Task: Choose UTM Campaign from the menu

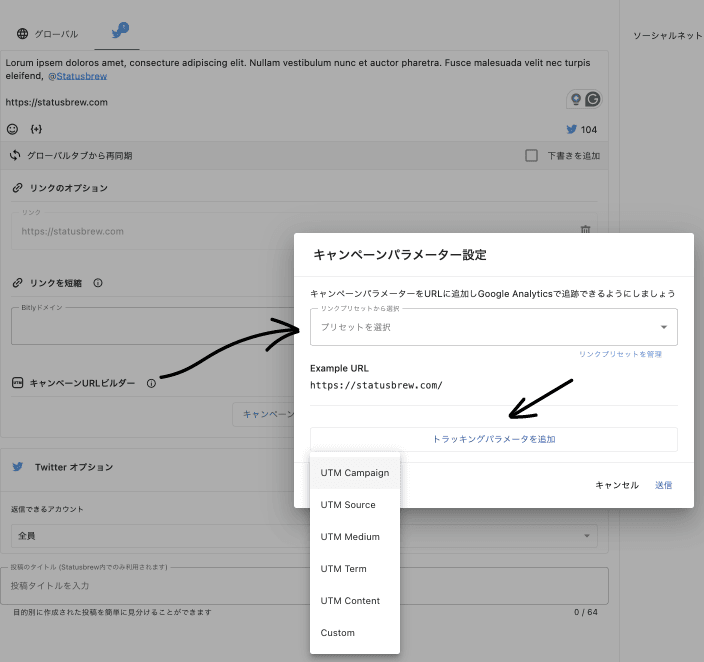Action: (x=355, y=473)
